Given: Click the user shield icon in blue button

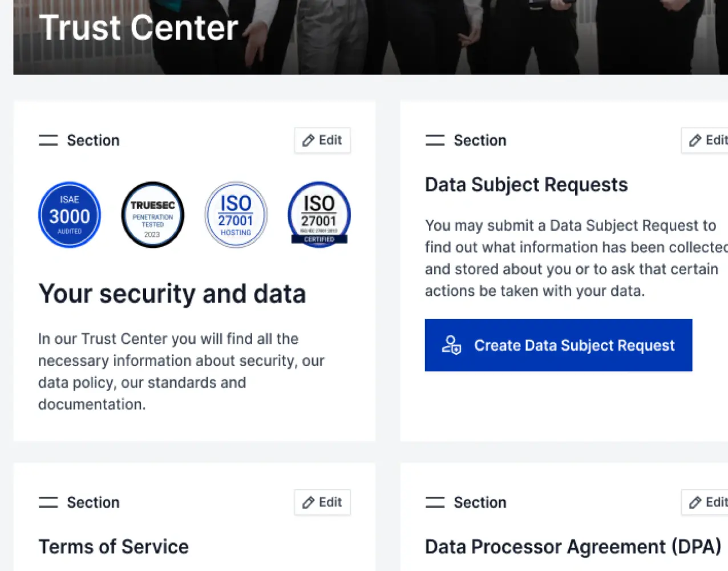Looking at the screenshot, I should (451, 345).
